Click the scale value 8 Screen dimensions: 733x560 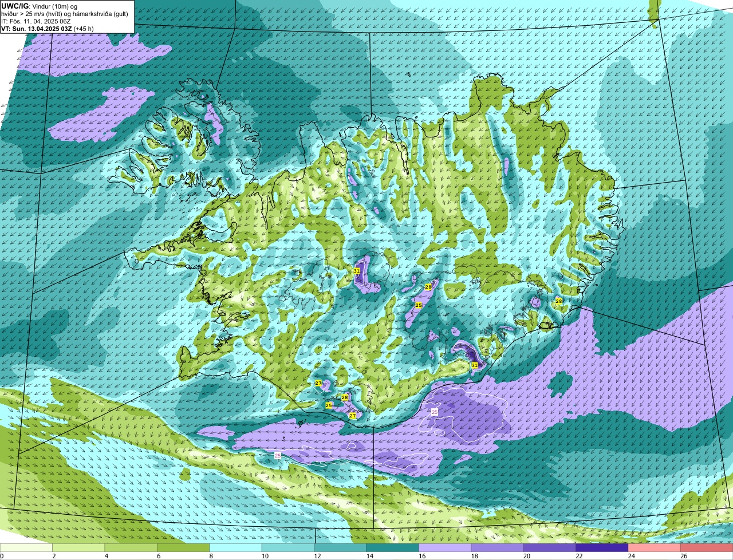(211, 556)
